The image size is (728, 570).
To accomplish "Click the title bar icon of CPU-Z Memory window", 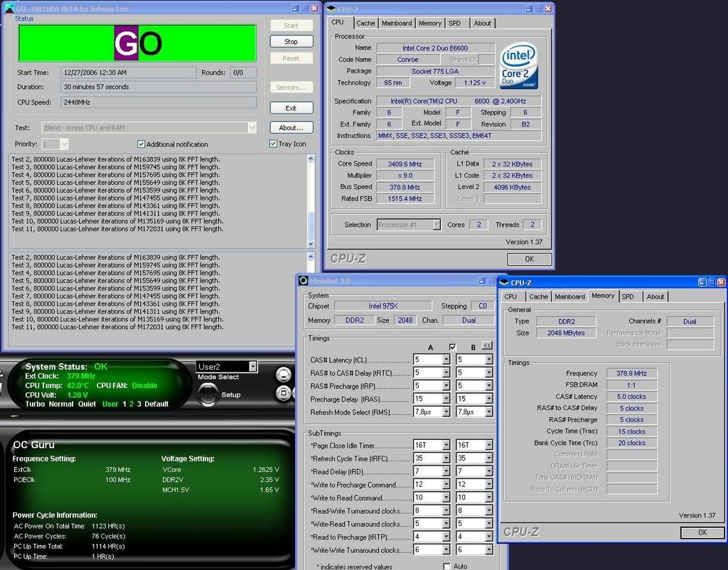I will click(504, 283).
